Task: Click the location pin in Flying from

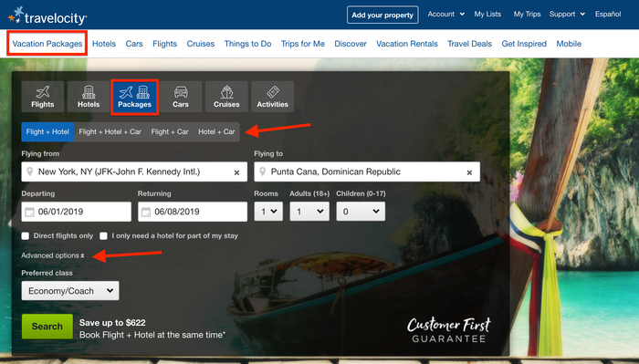Action: (30, 172)
